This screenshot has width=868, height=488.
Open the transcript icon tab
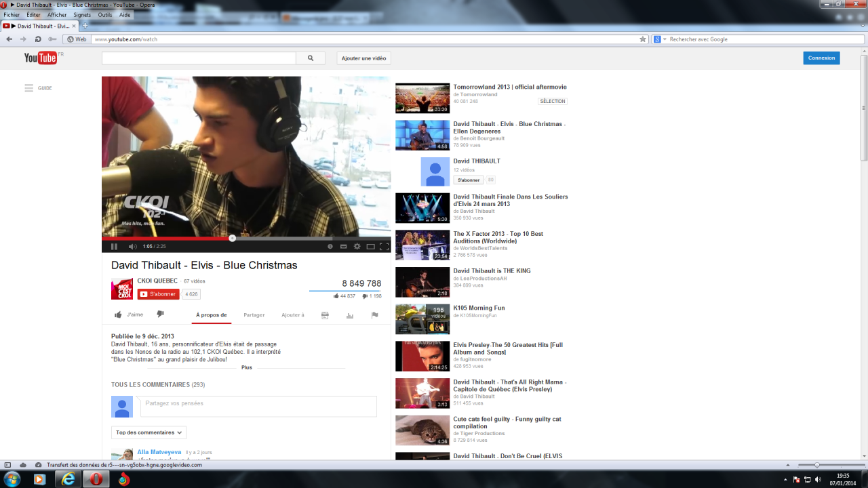pyautogui.click(x=325, y=315)
